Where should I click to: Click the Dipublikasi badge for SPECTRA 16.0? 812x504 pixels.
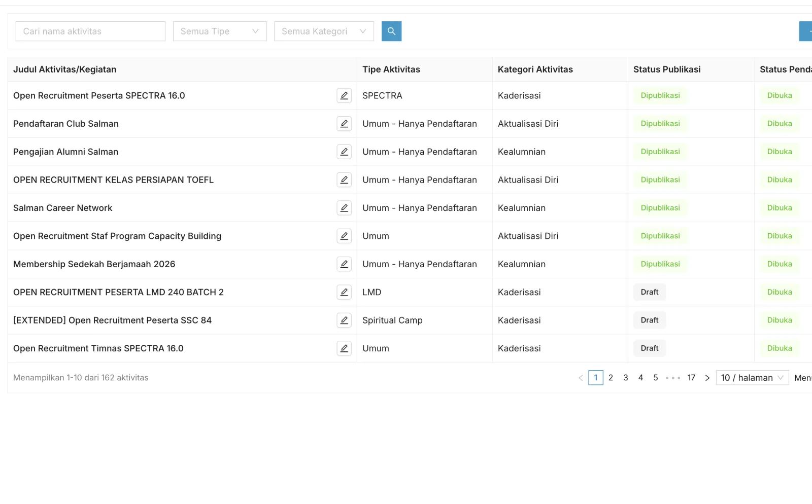tap(660, 96)
